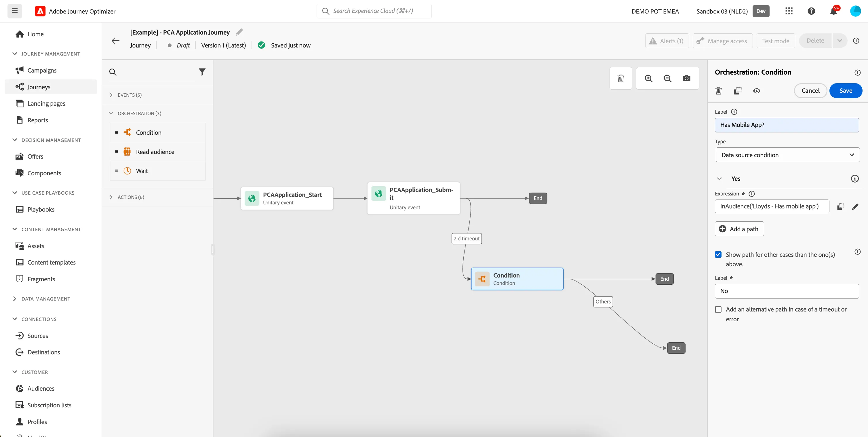This screenshot has height=437, width=868.
Task: Zoom in on the journey canvas
Action: [649, 79]
